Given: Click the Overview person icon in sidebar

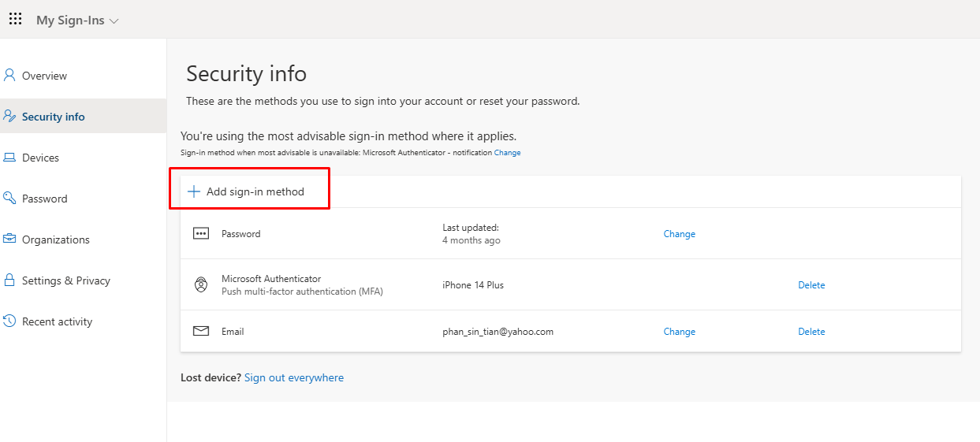Looking at the screenshot, I should pos(9,76).
